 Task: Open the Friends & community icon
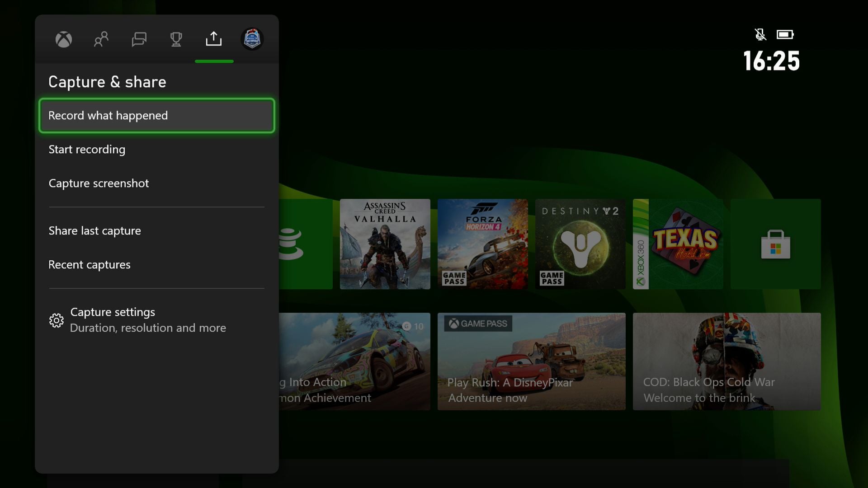click(x=101, y=39)
